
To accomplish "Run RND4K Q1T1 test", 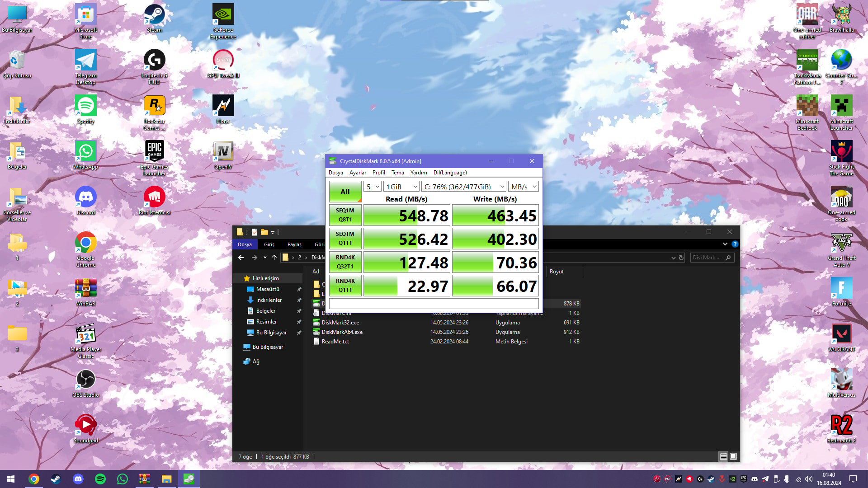I will (x=345, y=286).
